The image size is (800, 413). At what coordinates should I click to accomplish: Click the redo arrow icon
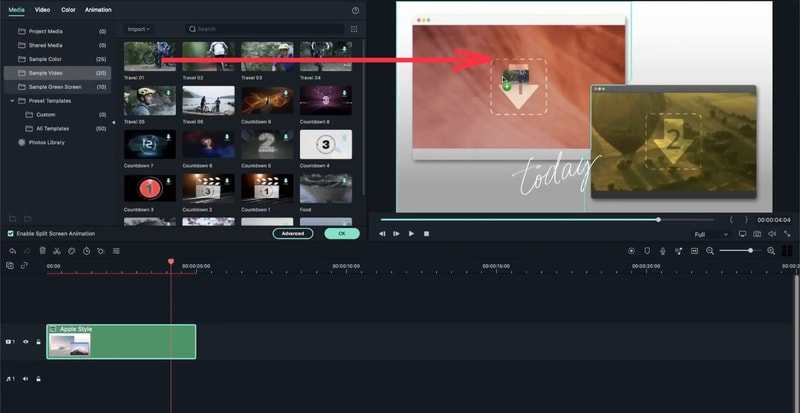(x=28, y=251)
